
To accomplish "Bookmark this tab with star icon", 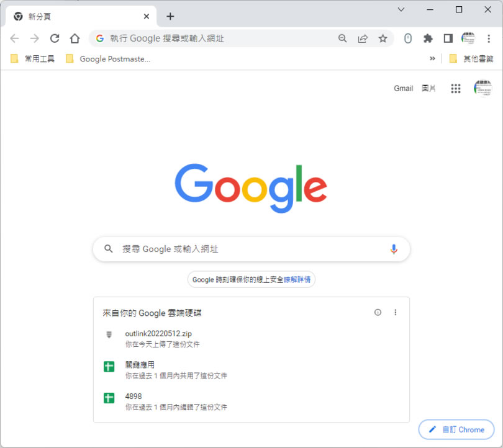I will 383,38.
